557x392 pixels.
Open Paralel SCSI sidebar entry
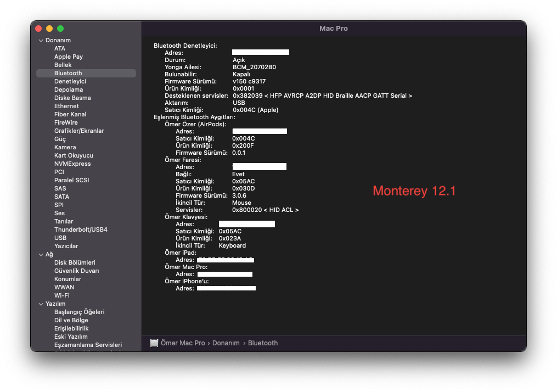71,180
